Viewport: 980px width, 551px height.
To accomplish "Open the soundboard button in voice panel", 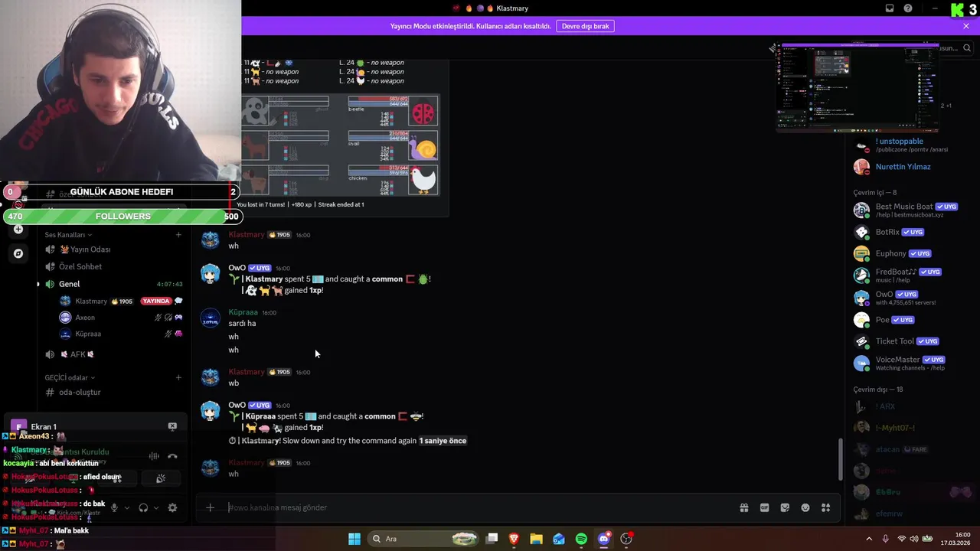I will click(161, 478).
